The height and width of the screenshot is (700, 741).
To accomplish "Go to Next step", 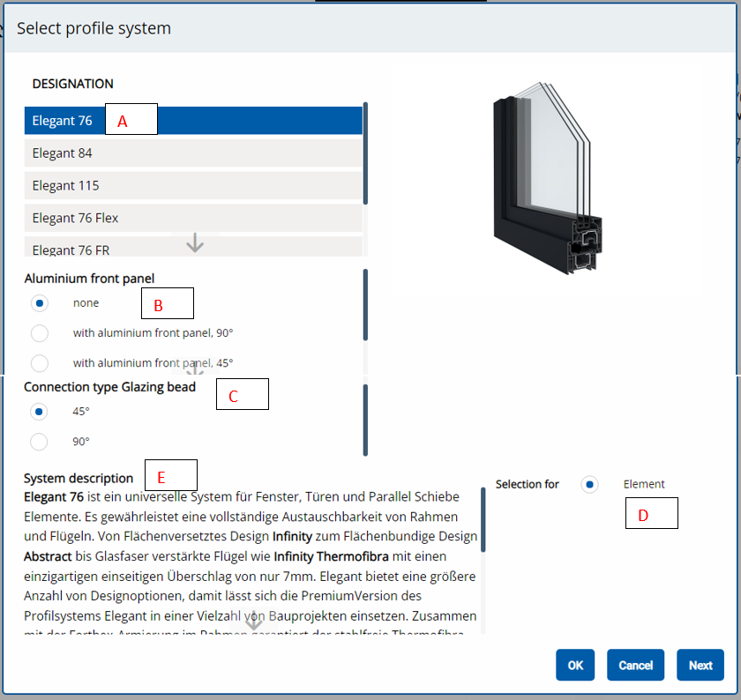I will tap(700, 666).
